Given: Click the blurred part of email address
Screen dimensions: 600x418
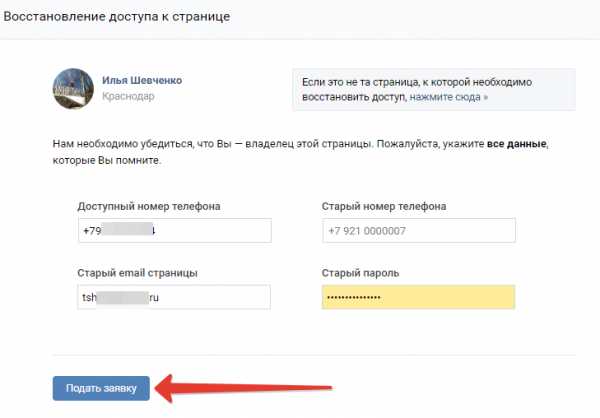Looking at the screenshot, I should 122,297.
